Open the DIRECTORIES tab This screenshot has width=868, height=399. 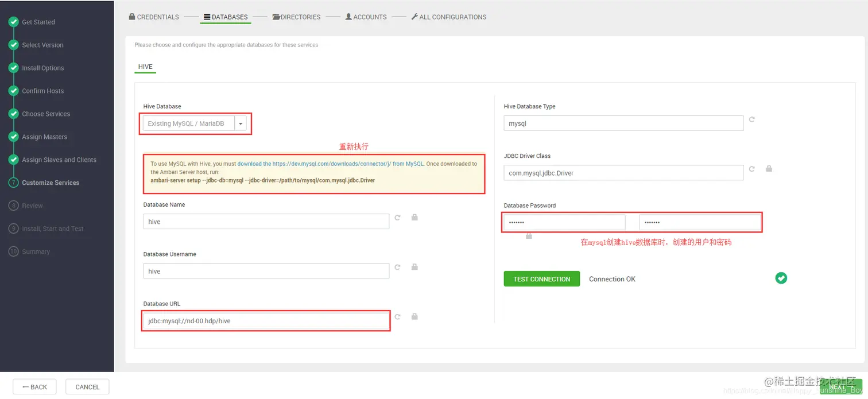point(296,17)
